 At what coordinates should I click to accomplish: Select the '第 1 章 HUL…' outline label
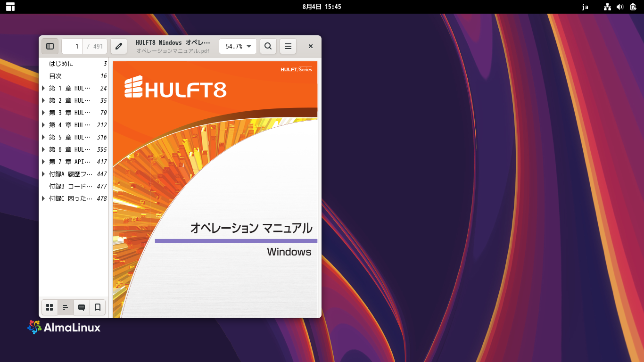(70, 88)
